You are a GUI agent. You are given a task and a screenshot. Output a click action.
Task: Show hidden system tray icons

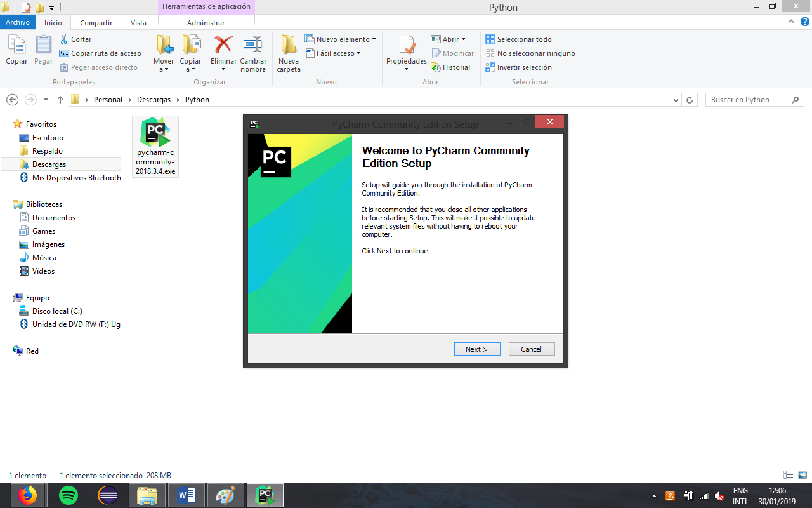click(x=654, y=496)
